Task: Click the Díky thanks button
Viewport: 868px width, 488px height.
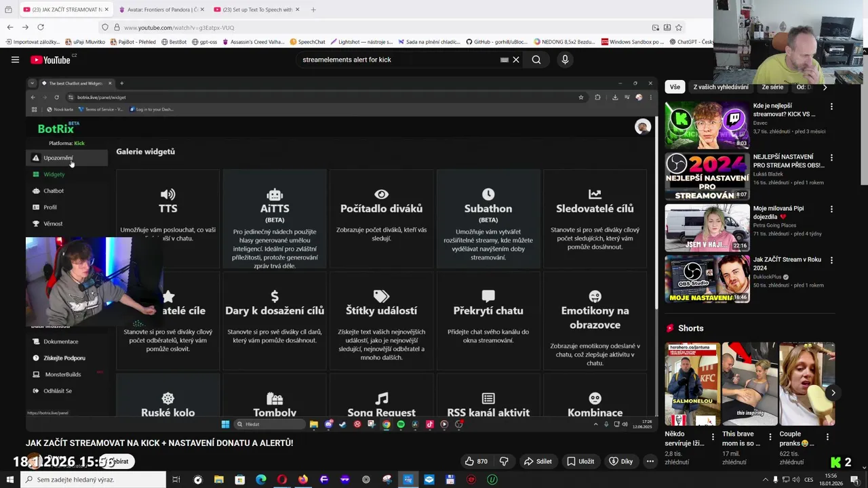Action: click(x=620, y=462)
